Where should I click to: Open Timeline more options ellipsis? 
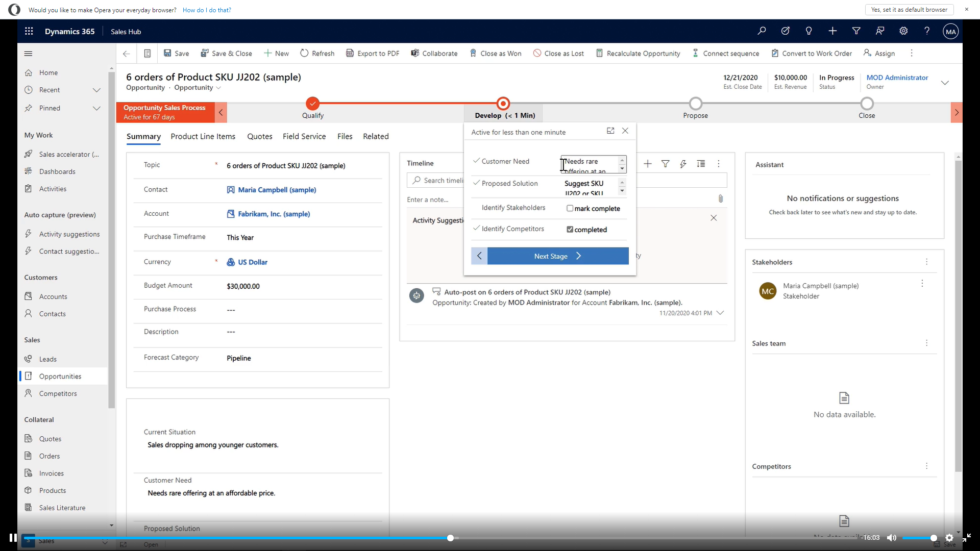pos(719,164)
